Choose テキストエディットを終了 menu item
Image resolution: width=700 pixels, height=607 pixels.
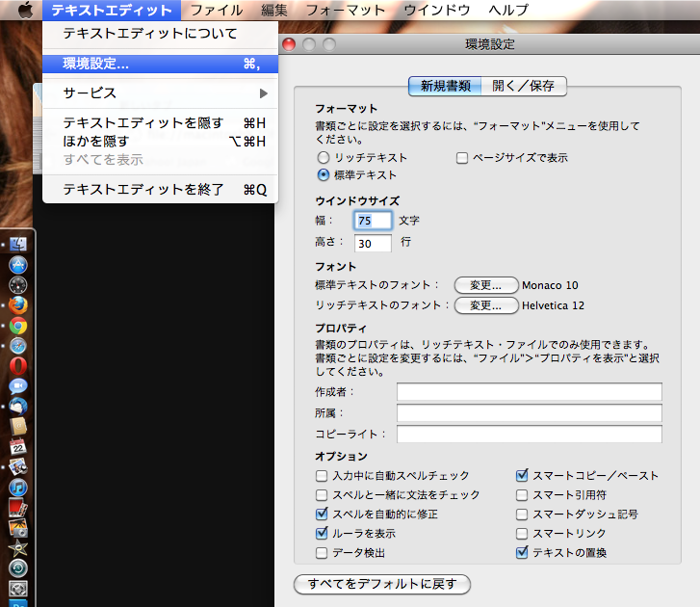pyautogui.click(x=160, y=190)
